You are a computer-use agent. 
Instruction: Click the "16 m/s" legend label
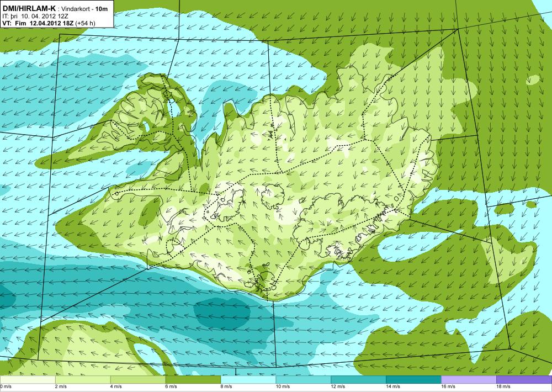448,386
